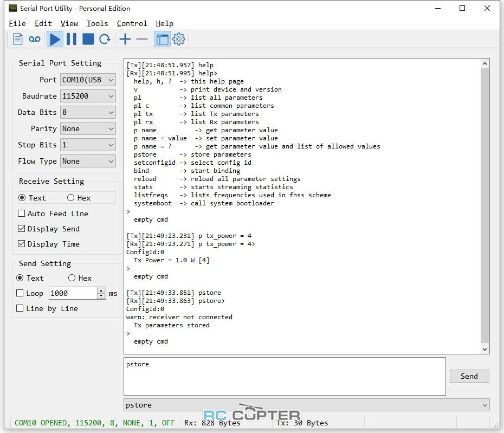This screenshot has height=433, width=504.
Task: Click the Loop interval up stepper arrow
Action: tap(101, 290)
